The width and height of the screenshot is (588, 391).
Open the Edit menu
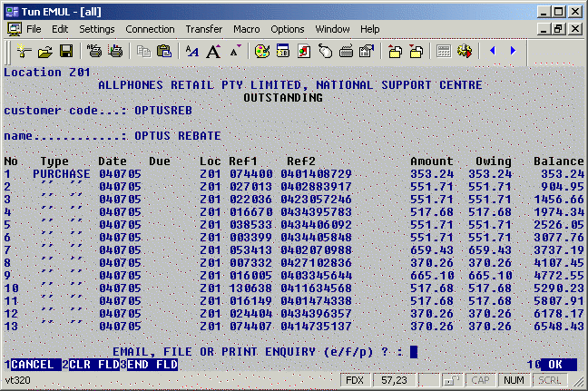tap(60, 29)
